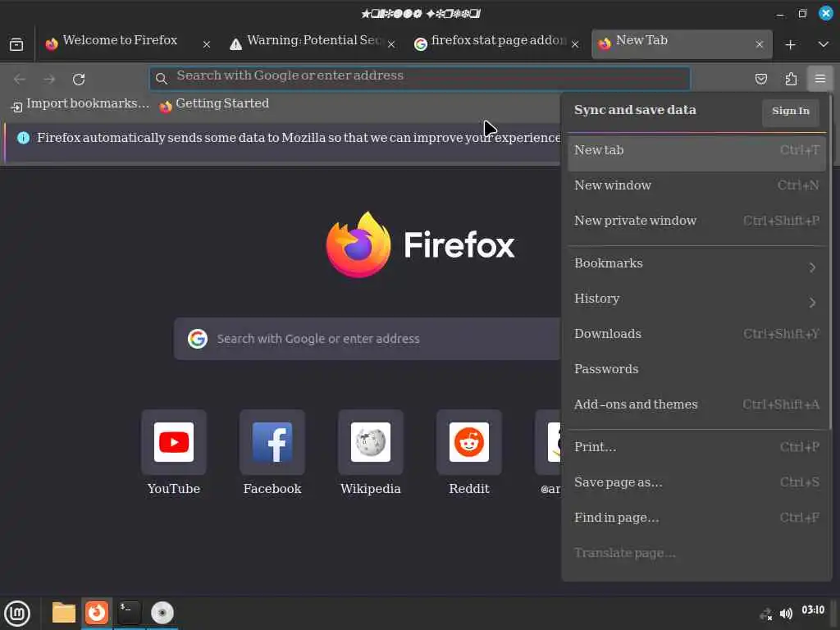840x630 pixels.
Task: Close the firefox stat page addon tab
Action: click(x=575, y=44)
